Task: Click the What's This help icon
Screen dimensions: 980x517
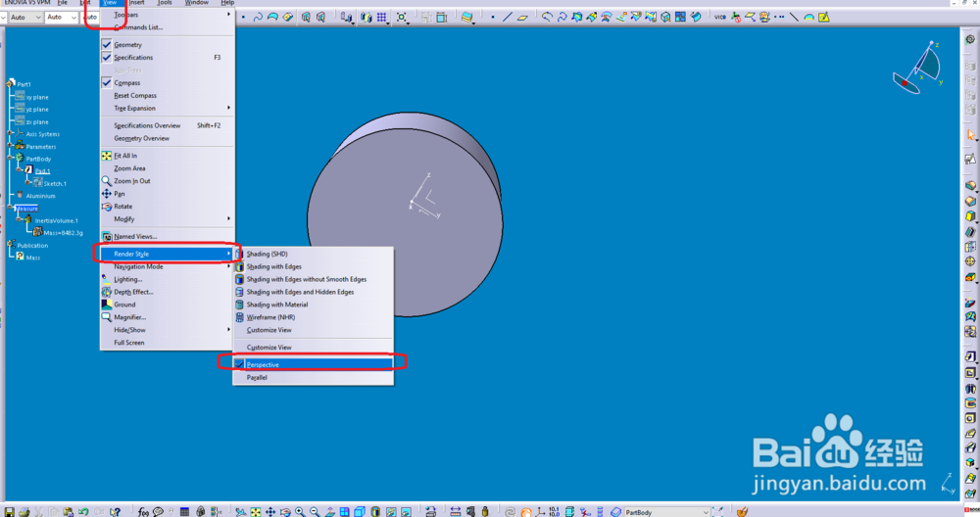Action: coord(115,512)
